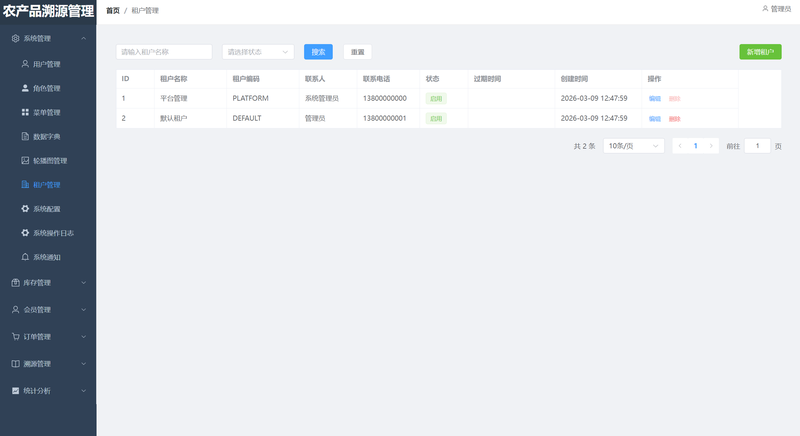Open 系统通知 bell item
The image size is (800, 436).
click(46, 257)
